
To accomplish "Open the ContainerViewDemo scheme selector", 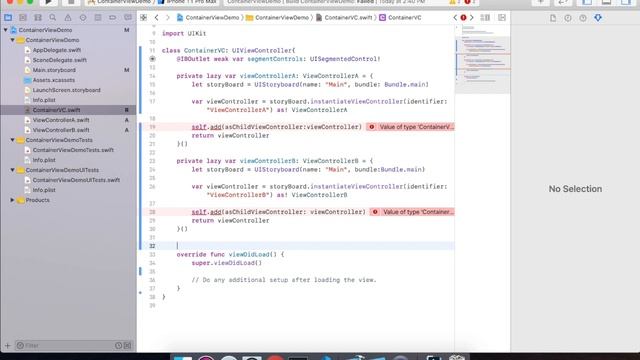I will click(119, 2).
